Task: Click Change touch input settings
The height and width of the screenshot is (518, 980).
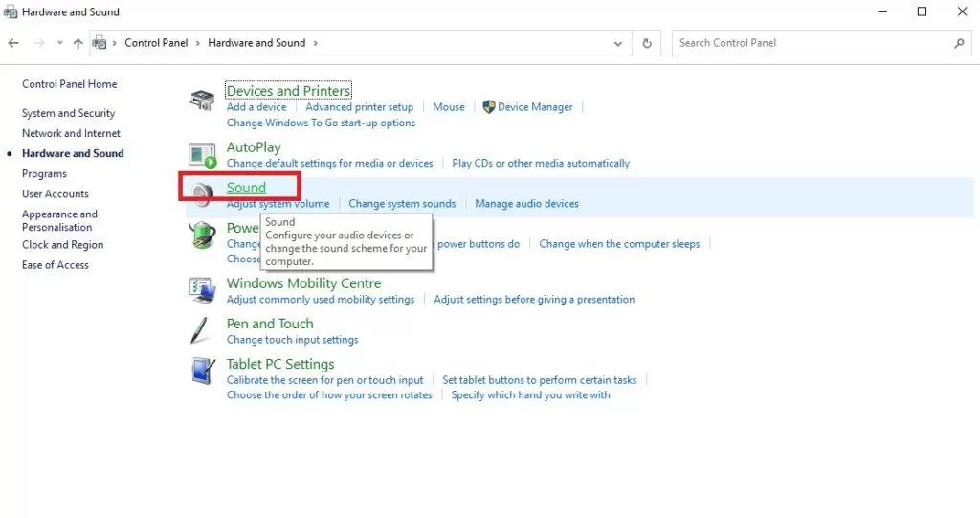Action: (x=293, y=340)
